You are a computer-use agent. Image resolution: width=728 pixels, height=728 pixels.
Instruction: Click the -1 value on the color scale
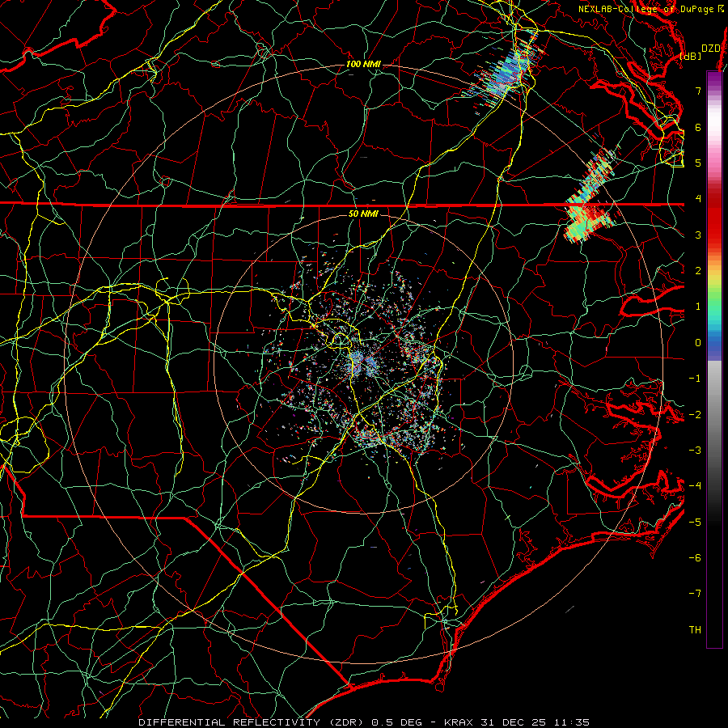click(695, 379)
